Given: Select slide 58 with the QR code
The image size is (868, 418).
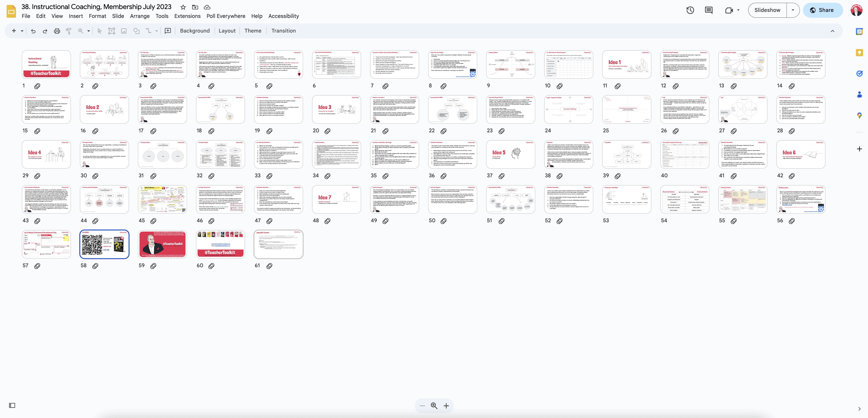Looking at the screenshot, I should [105, 244].
